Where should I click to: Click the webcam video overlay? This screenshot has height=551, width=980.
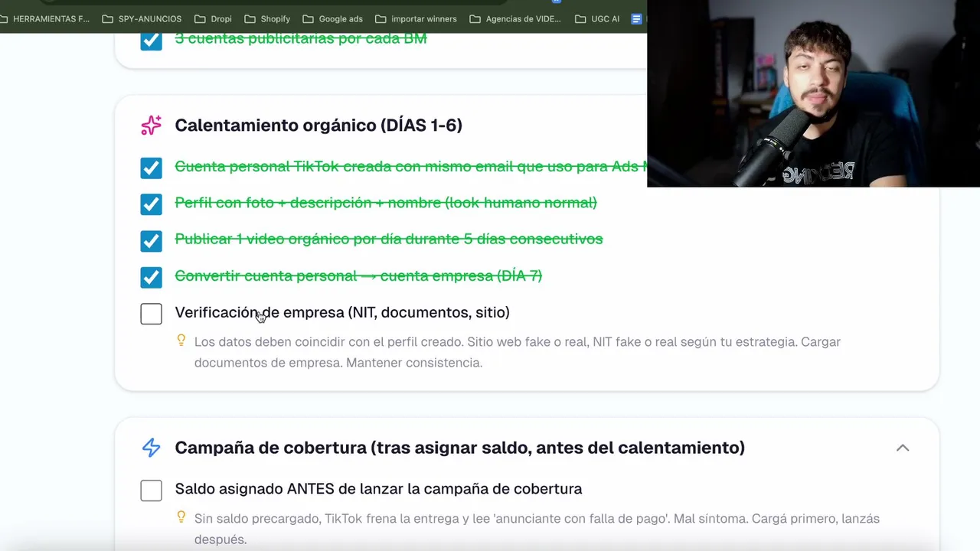813,93
